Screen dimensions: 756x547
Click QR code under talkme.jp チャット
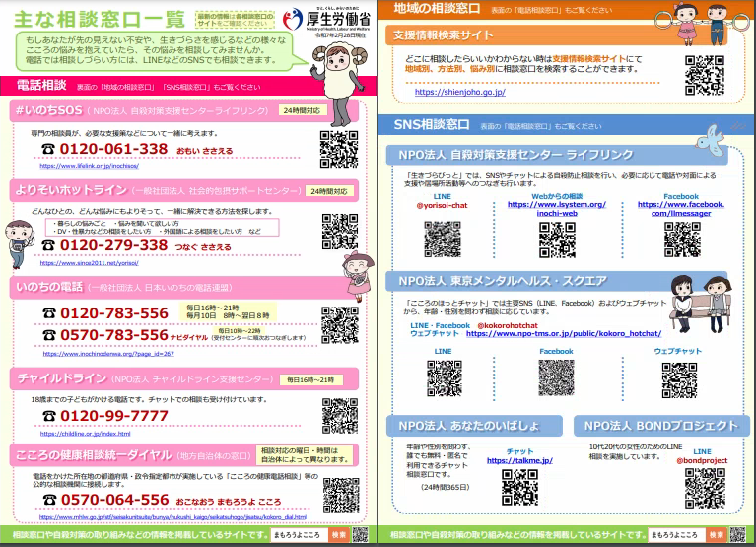[519, 487]
